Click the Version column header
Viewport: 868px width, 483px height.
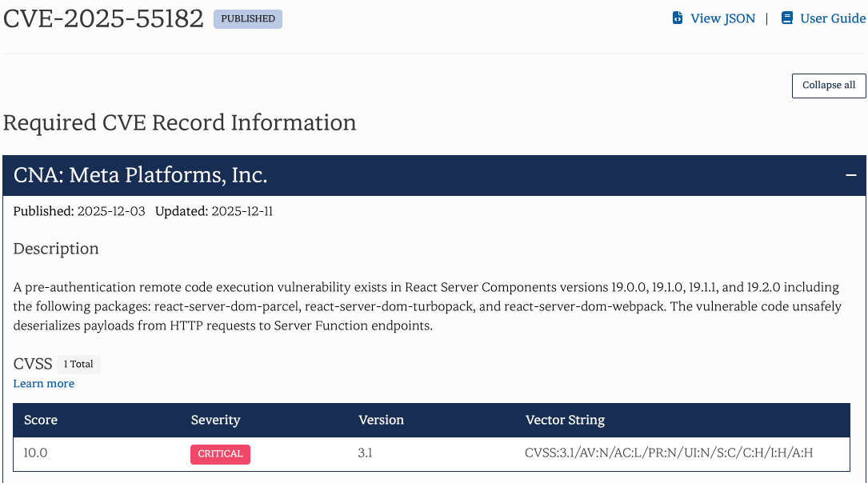click(x=381, y=420)
